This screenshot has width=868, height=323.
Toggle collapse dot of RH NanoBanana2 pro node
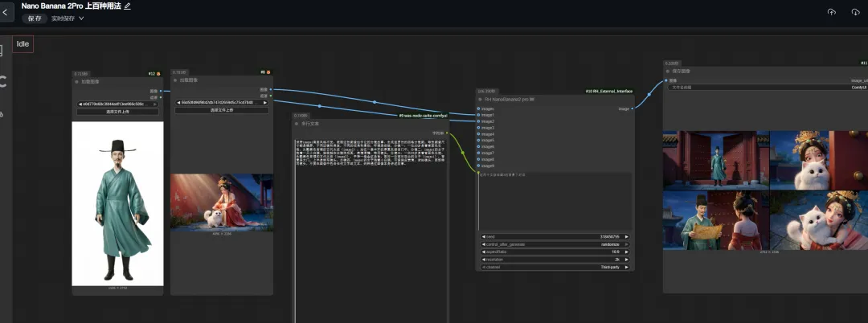[x=480, y=100]
